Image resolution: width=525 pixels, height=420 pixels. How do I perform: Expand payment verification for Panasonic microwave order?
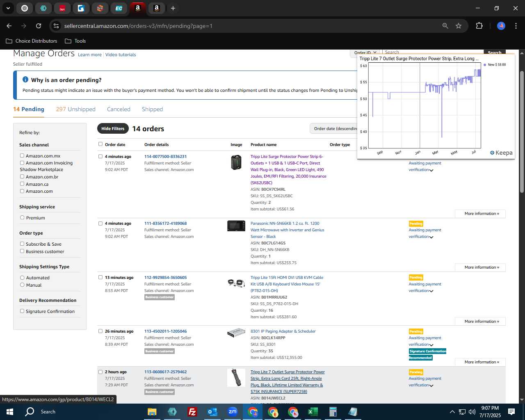pos(431,237)
